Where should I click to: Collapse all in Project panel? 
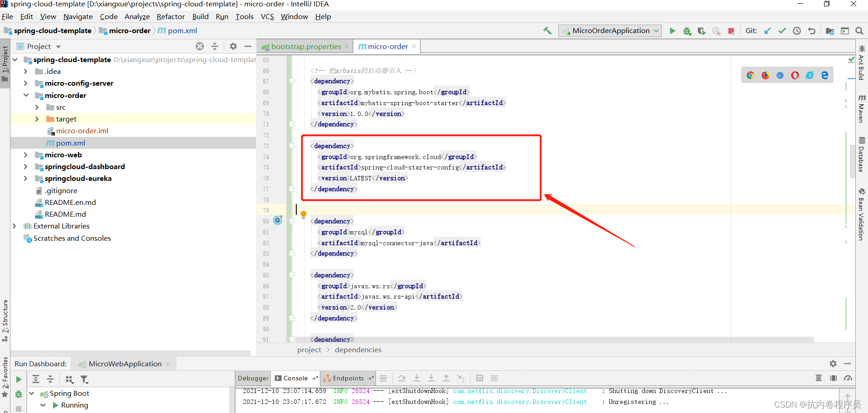215,46
